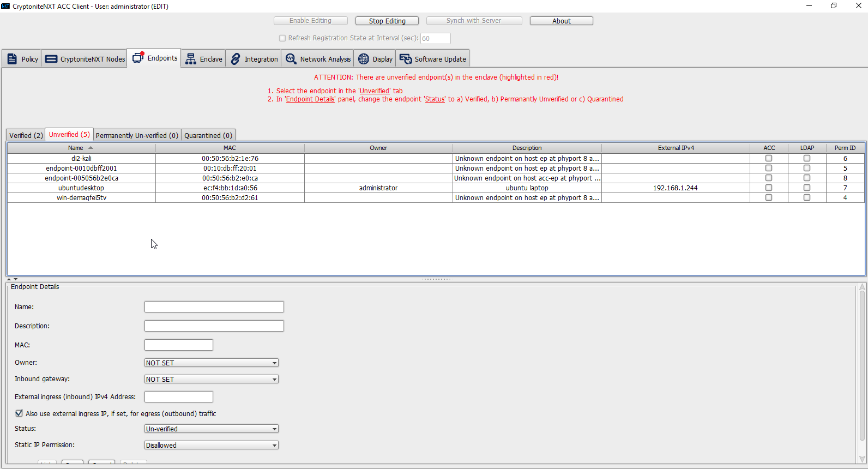This screenshot has height=469, width=868.
Task: Click the Enclave tab network icon
Action: point(190,59)
